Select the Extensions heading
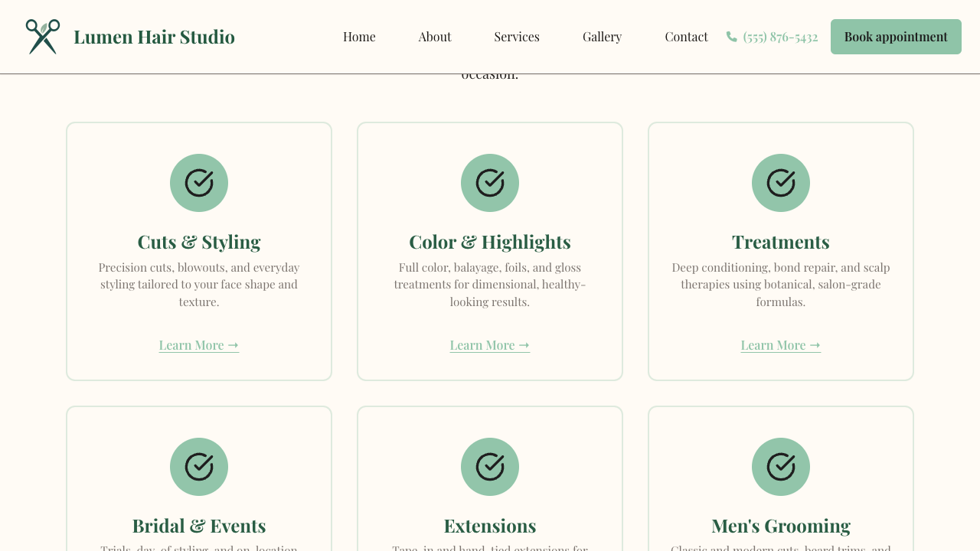The width and height of the screenshot is (980, 551). [x=490, y=526]
